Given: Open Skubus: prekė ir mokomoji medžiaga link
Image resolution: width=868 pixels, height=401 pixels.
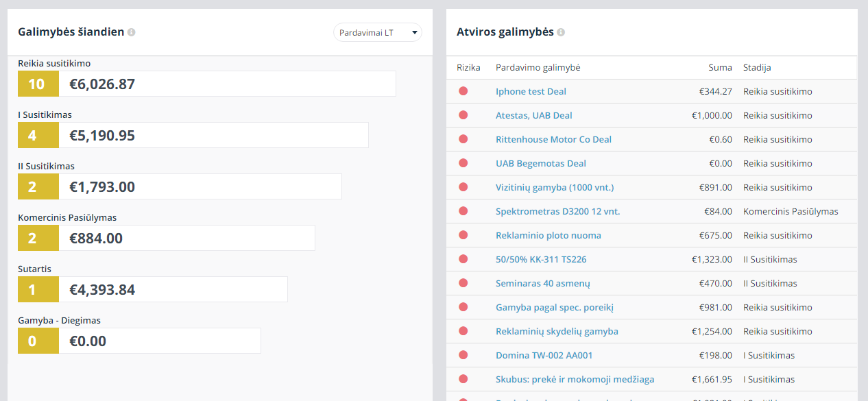Looking at the screenshot, I should [x=575, y=379].
